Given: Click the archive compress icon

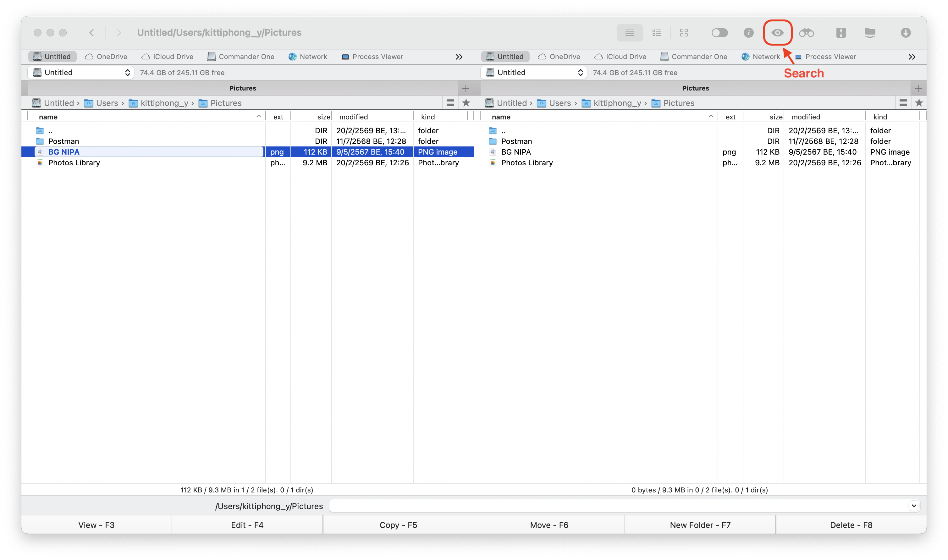Looking at the screenshot, I should (x=841, y=33).
